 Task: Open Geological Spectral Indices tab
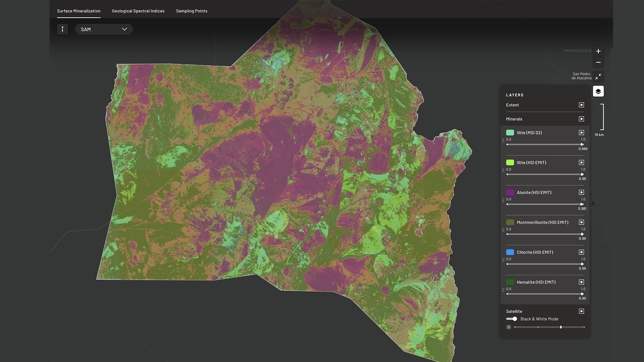pyautogui.click(x=138, y=11)
